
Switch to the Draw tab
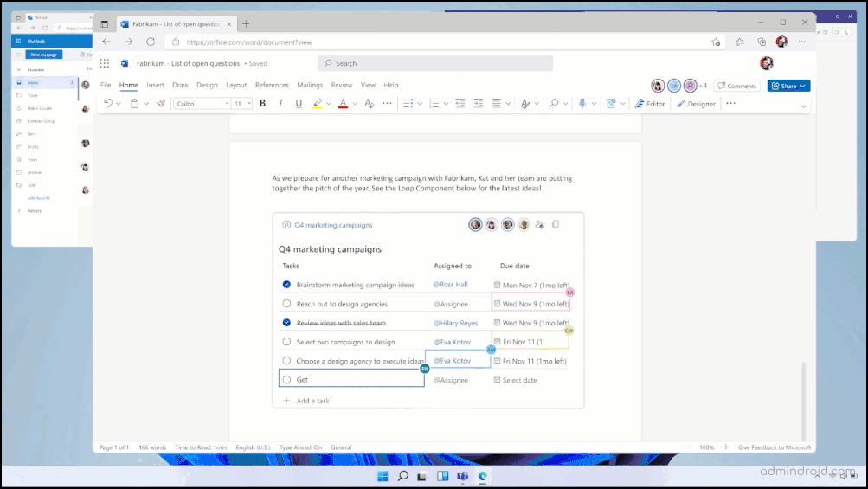(181, 85)
